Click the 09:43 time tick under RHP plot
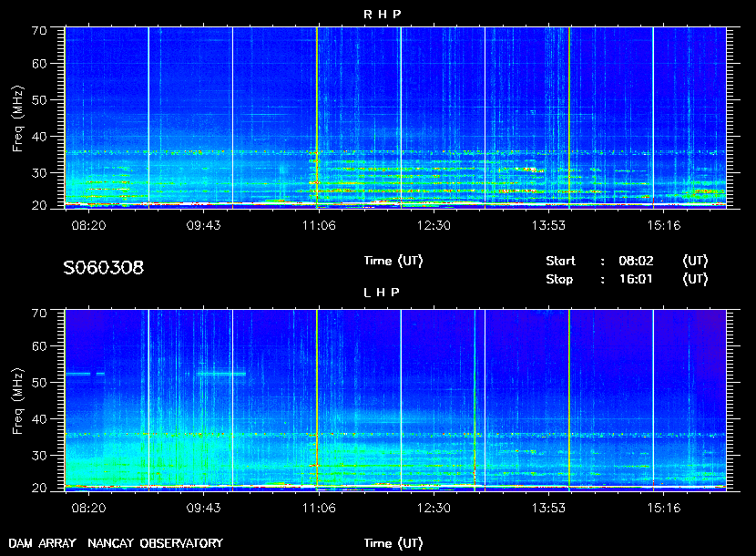 (x=203, y=225)
